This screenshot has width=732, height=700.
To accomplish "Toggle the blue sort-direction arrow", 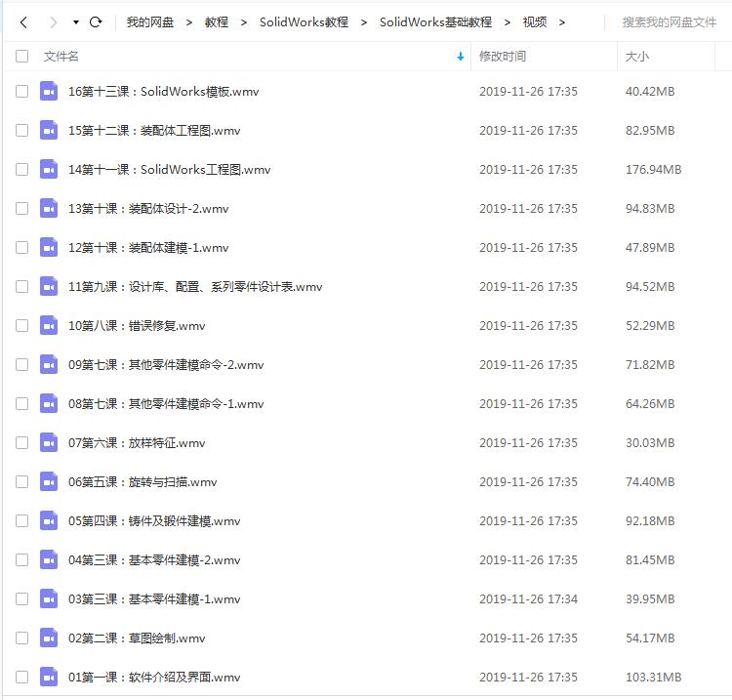I will coord(461,56).
